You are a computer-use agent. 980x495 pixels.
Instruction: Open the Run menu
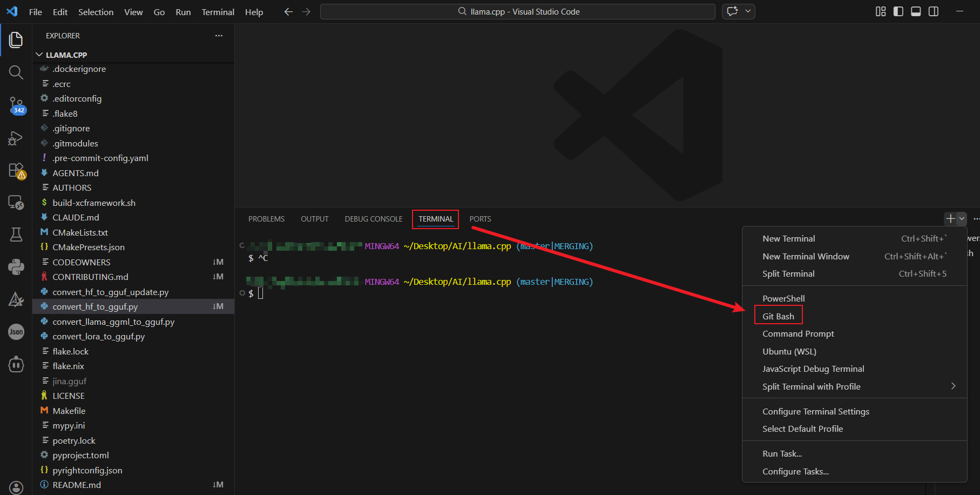pos(183,12)
